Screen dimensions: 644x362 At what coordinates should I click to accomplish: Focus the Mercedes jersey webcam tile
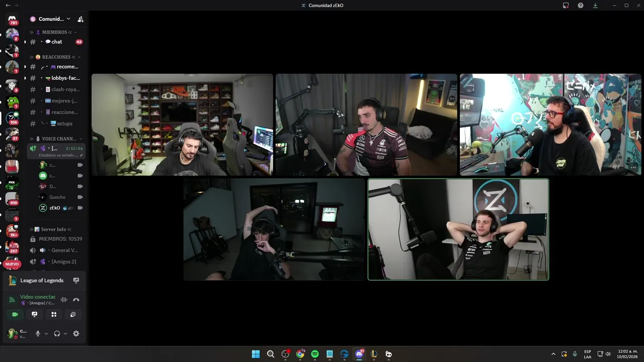point(366,125)
